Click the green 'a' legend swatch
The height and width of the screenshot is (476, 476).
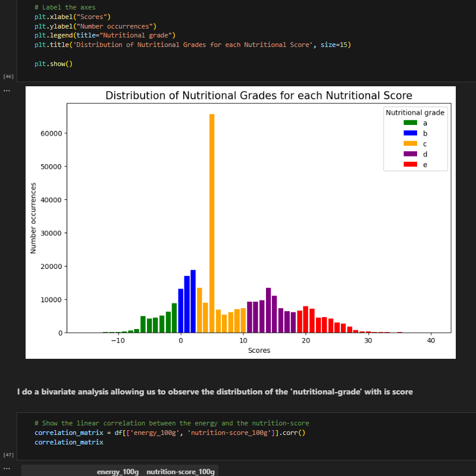410,123
